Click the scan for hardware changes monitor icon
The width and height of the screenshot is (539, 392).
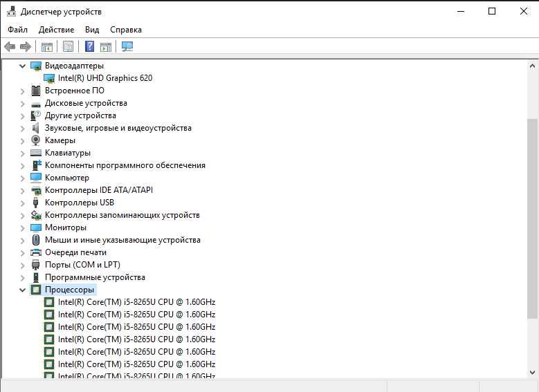[x=127, y=46]
